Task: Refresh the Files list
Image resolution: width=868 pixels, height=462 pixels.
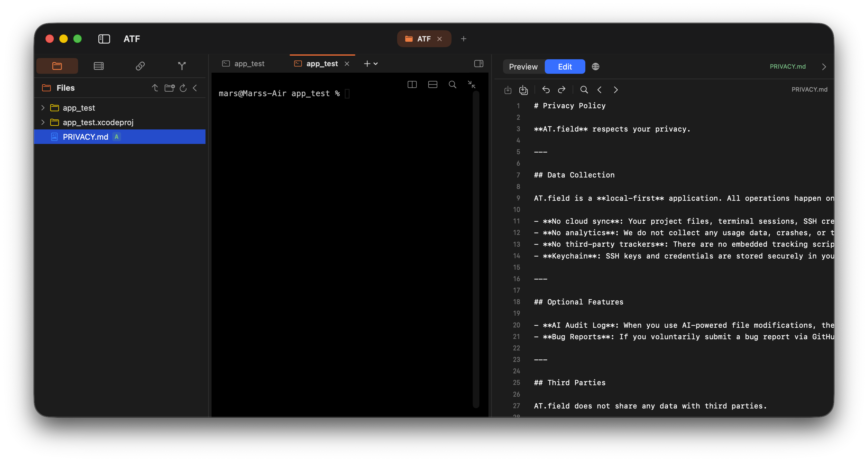Action: coord(183,88)
